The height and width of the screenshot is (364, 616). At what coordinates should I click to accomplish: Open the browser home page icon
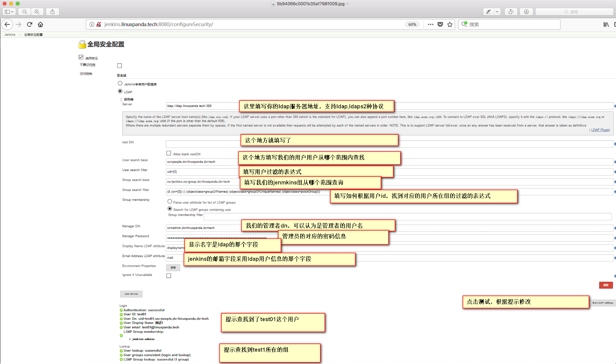(x=41, y=25)
